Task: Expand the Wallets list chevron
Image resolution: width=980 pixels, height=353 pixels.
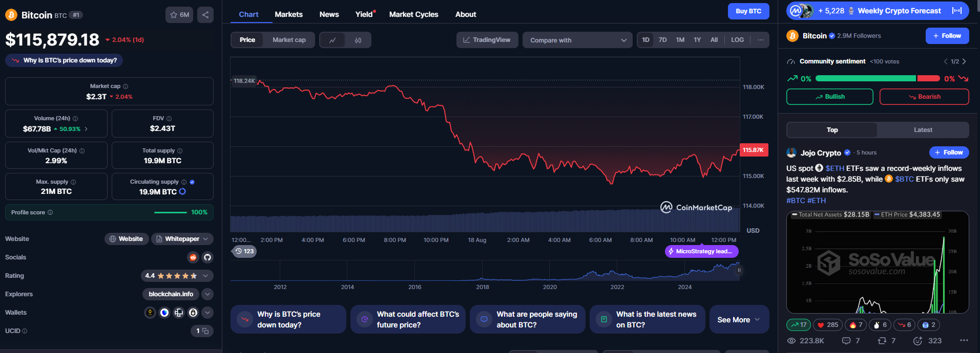Action: [x=207, y=313]
